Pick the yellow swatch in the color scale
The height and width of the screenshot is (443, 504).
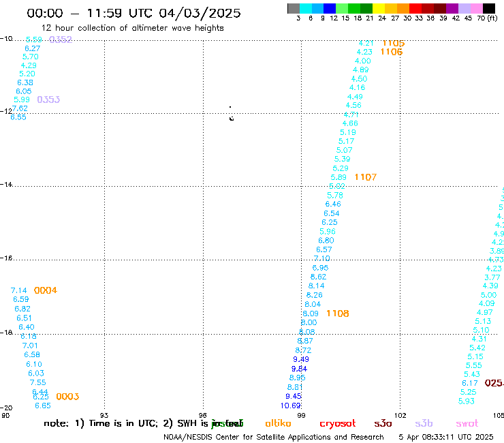[x=379, y=8]
